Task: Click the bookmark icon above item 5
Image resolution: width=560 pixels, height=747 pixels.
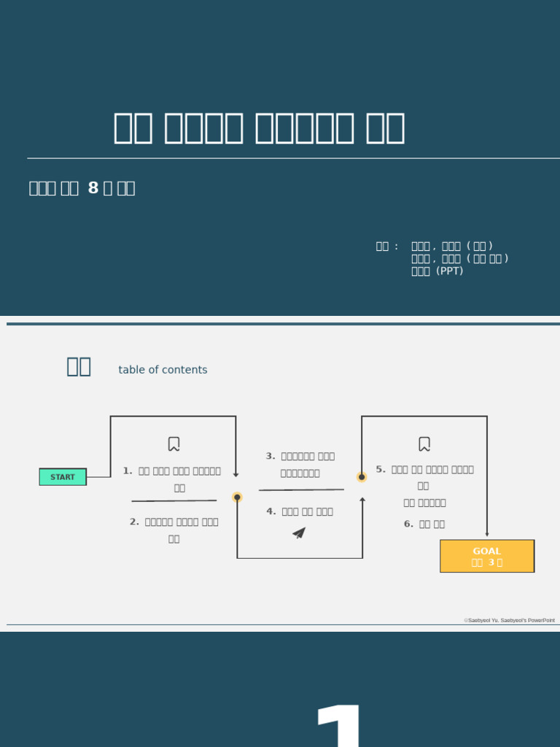Action: (x=424, y=444)
